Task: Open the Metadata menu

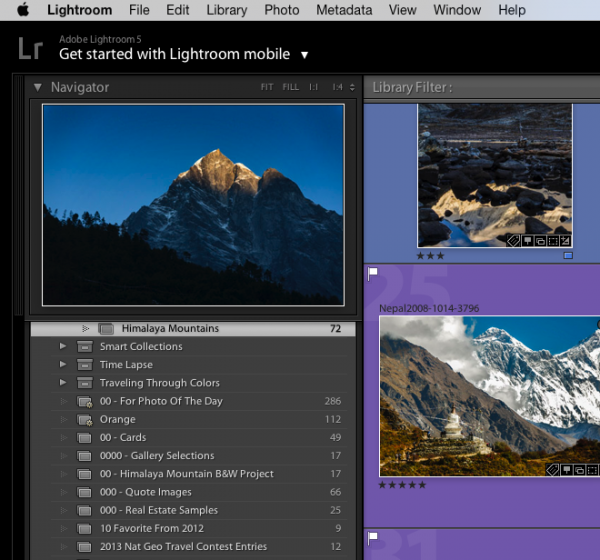Action: pos(343,10)
